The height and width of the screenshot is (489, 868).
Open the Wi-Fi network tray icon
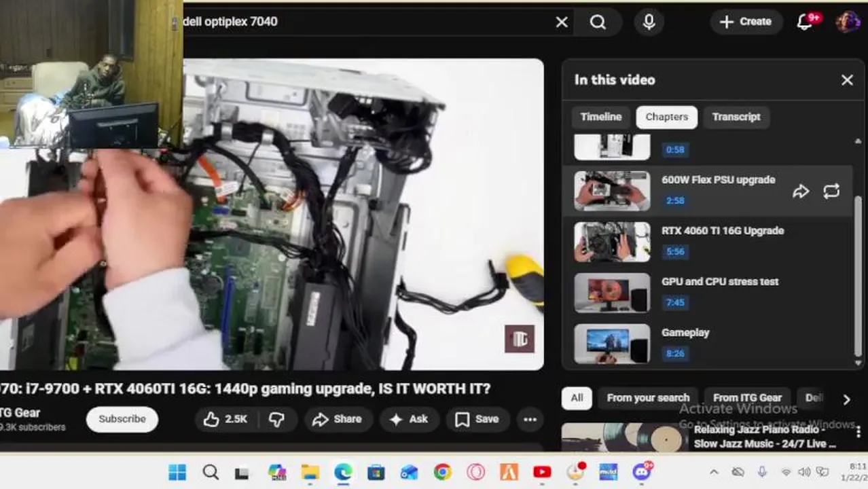tap(786, 471)
